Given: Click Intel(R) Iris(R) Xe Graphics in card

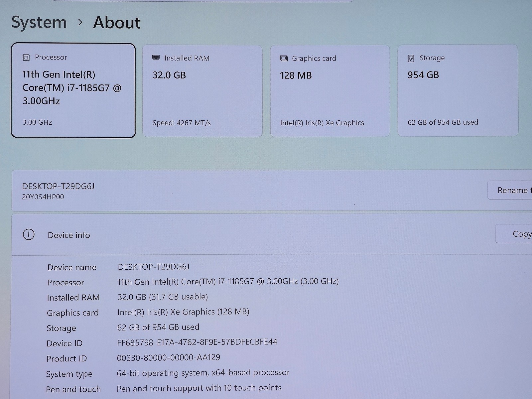Looking at the screenshot, I should tap(322, 123).
